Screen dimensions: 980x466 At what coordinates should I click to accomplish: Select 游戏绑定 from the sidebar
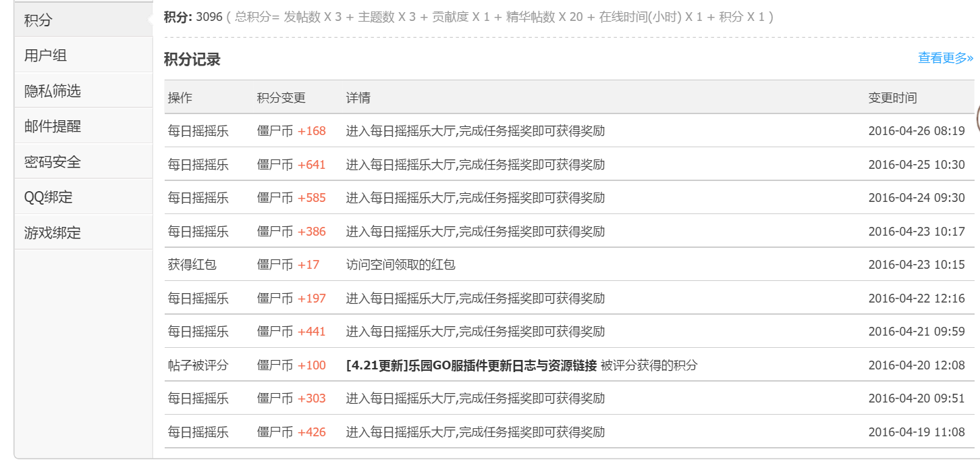[x=53, y=233]
